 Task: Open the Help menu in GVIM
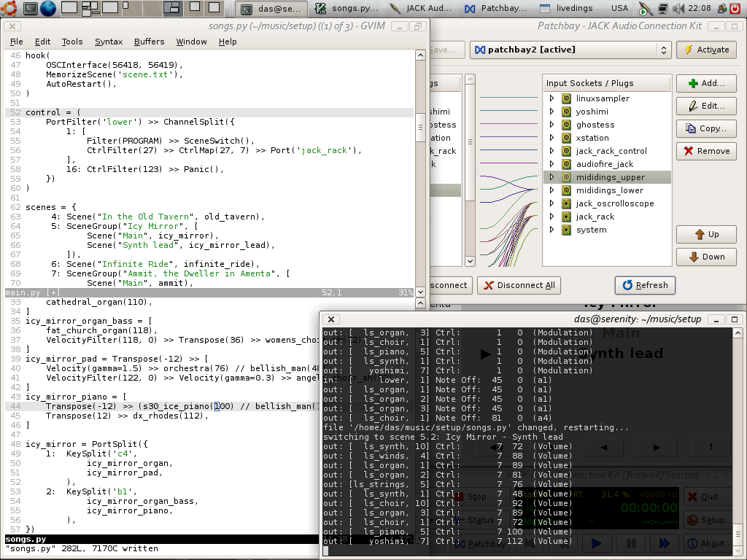point(228,42)
